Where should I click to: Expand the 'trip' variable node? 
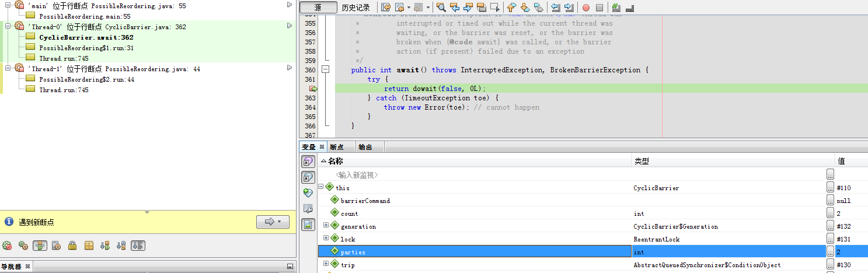point(326,264)
